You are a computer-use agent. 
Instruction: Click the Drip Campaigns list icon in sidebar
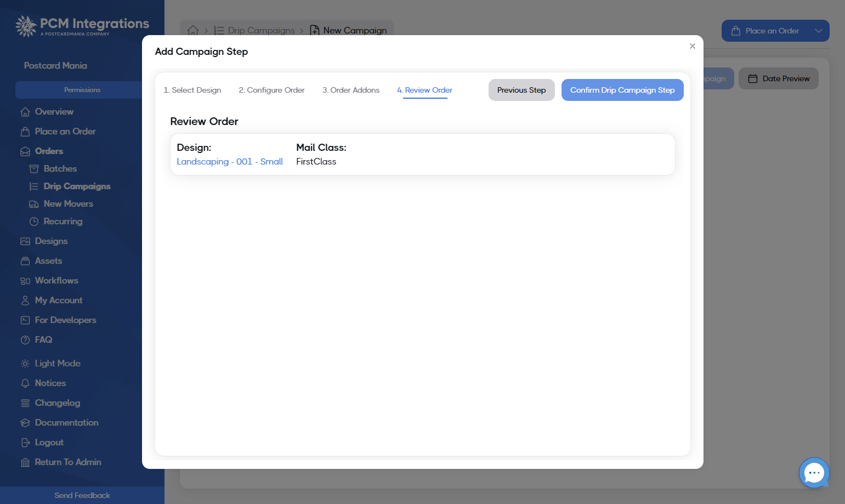(34, 186)
